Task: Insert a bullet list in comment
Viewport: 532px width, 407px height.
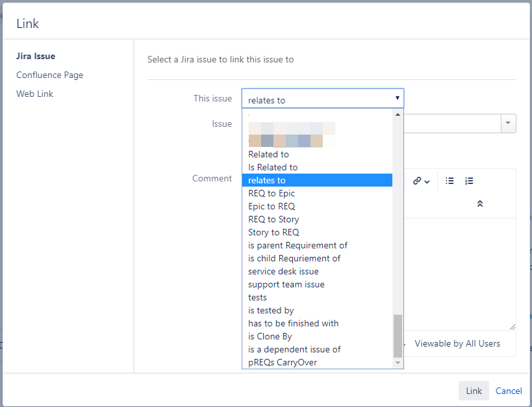Action: pyautogui.click(x=450, y=181)
